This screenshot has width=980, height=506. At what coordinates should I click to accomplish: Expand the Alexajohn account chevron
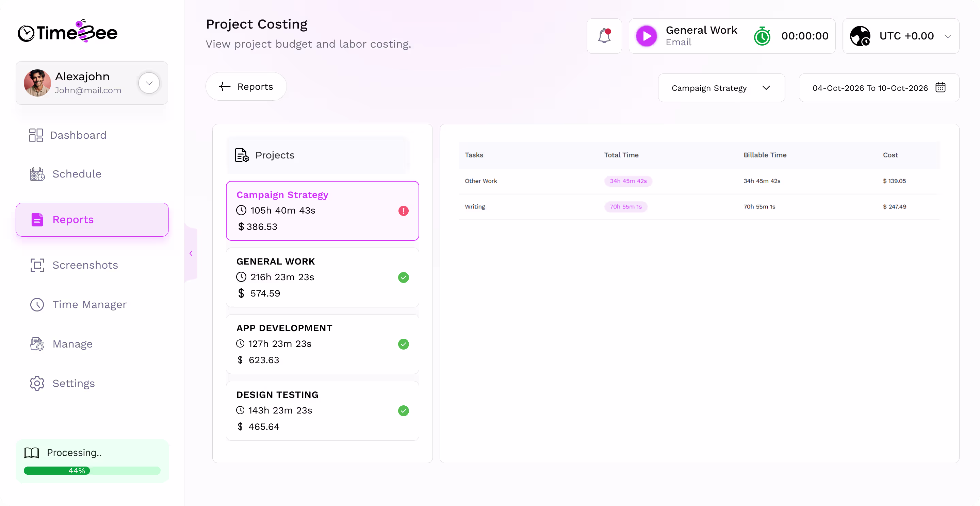pos(149,83)
